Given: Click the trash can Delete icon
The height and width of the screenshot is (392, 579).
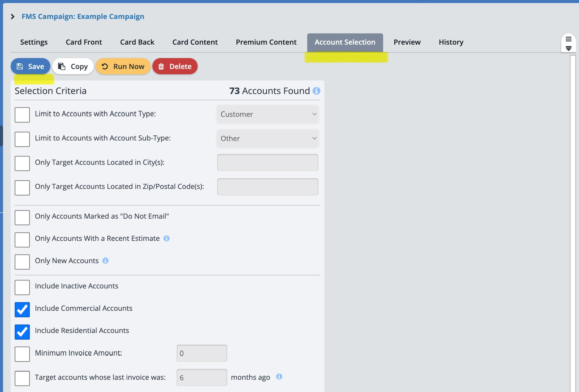Looking at the screenshot, I should [x=161, y=67].
